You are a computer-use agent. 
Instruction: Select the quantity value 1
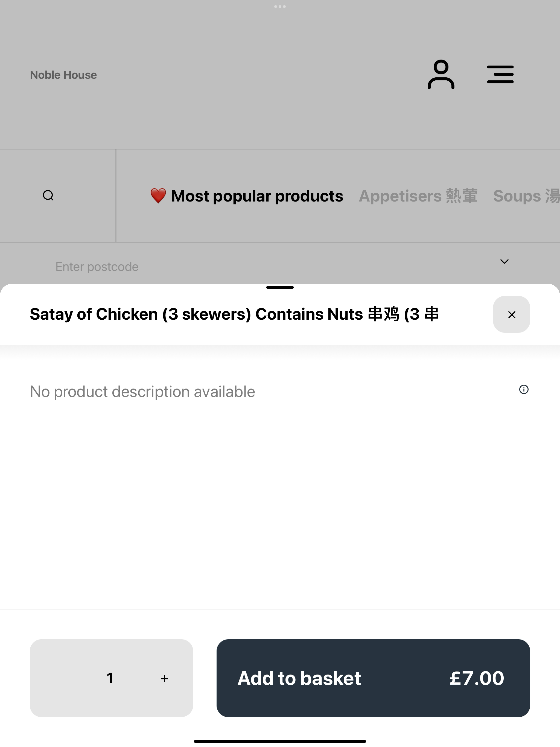pos(110,678)
